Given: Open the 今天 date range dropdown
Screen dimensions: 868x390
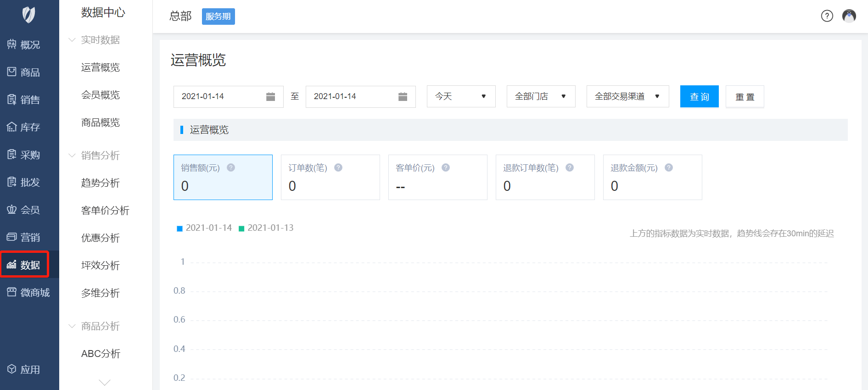Looking at the screenshot, I should pos(461,96).
